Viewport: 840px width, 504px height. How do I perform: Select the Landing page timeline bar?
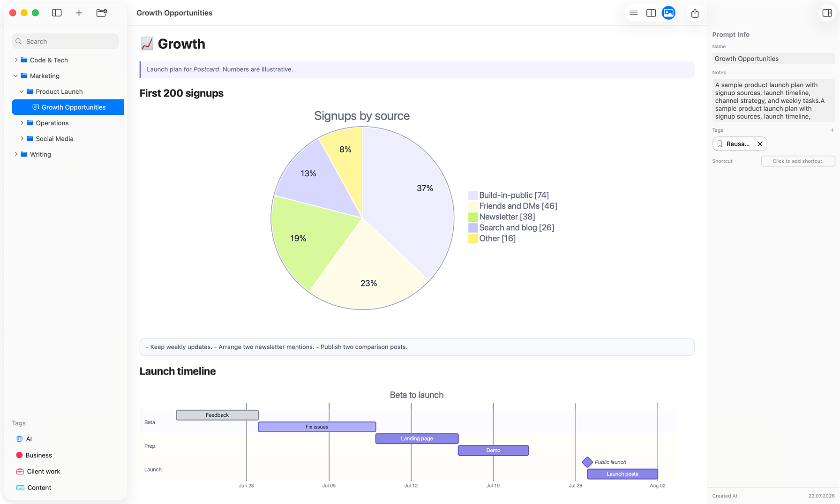[417, 438]
